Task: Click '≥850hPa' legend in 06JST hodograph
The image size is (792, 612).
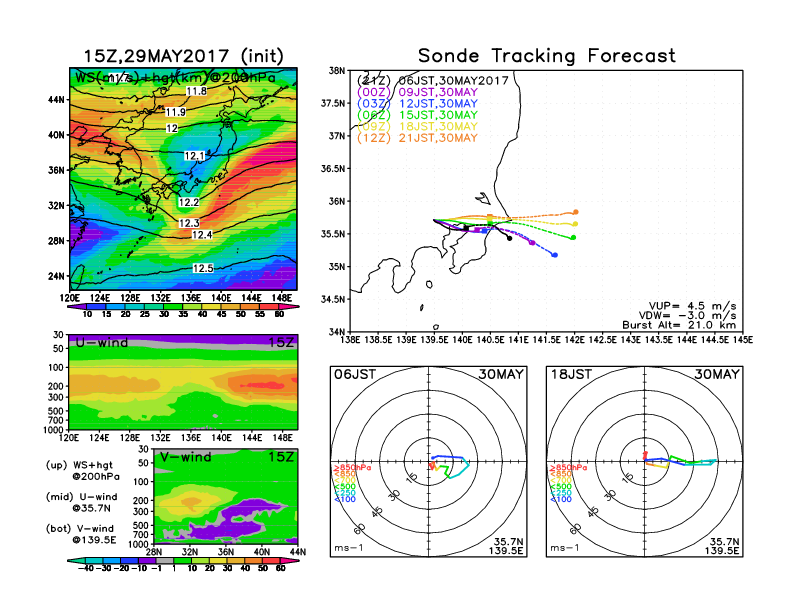Action: click(x=353, y=468)
